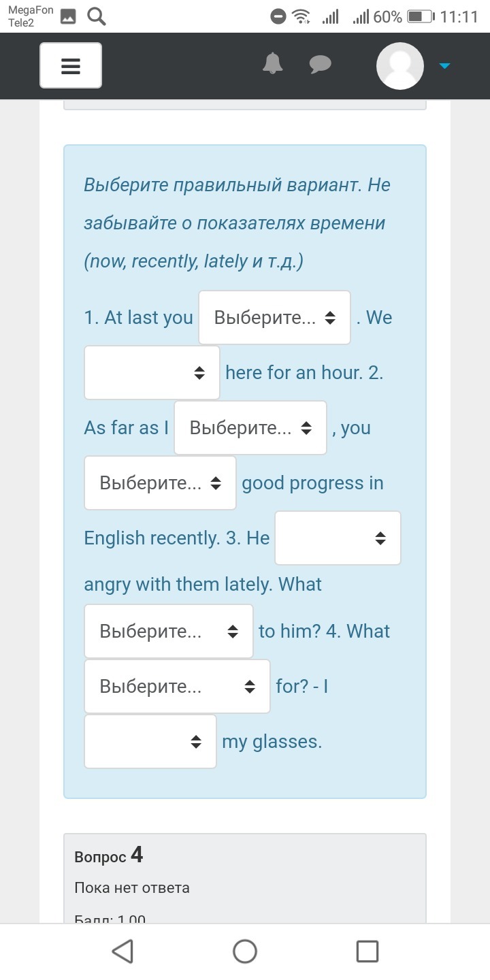Viewport: 490px width, 980px height.
Task: Tap the search icon in status bar
Action: pos(97,17)
